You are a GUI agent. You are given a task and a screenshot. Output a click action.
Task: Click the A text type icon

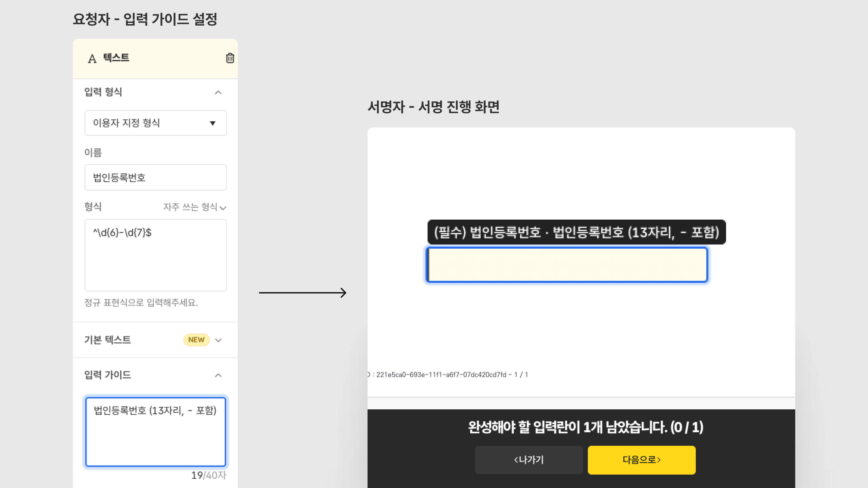[92, 59]
